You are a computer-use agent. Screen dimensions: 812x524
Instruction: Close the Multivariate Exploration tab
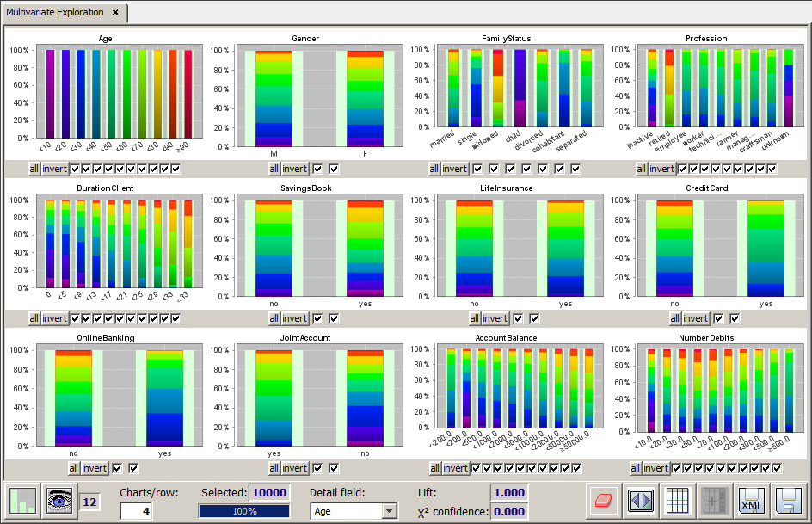coord(115,13)
